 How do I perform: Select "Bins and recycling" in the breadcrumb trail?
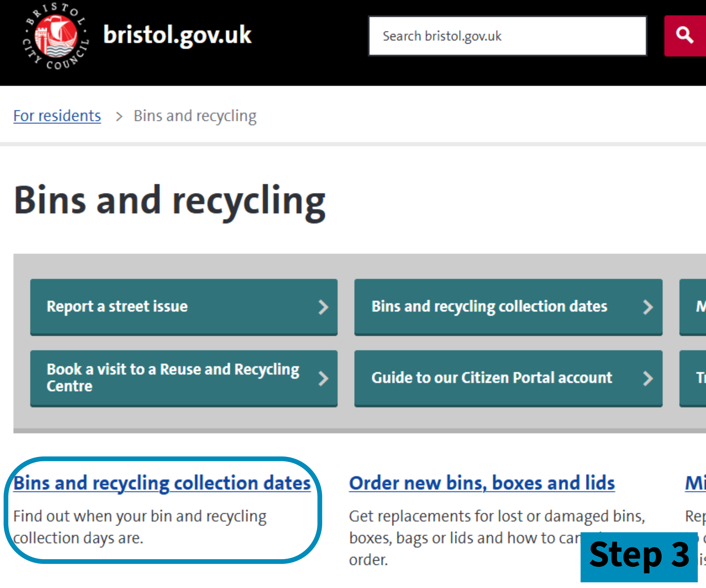click(x=194, y=116)
